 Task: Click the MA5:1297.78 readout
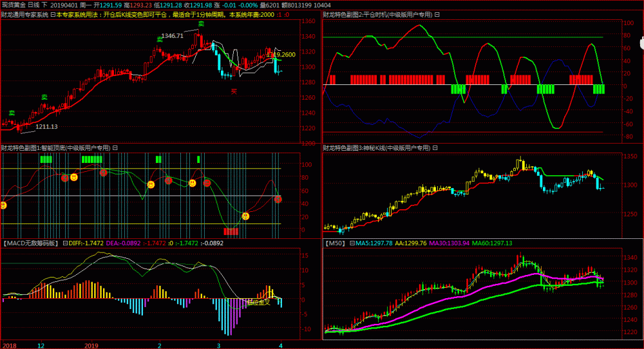click(374, 243)
